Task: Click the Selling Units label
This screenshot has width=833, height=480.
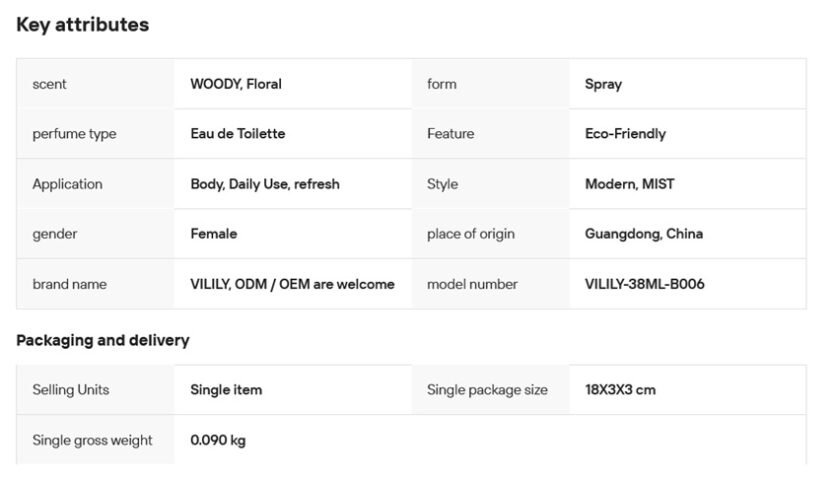Action: click(71, 390)
